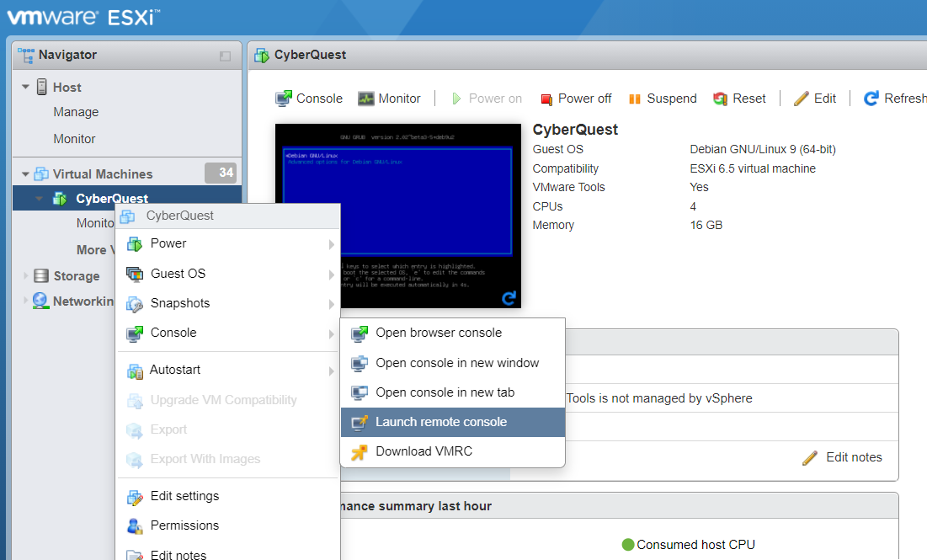Click the Networking globe icon
This screenshot has width=927, height=560.
click(x=40, y=301)
